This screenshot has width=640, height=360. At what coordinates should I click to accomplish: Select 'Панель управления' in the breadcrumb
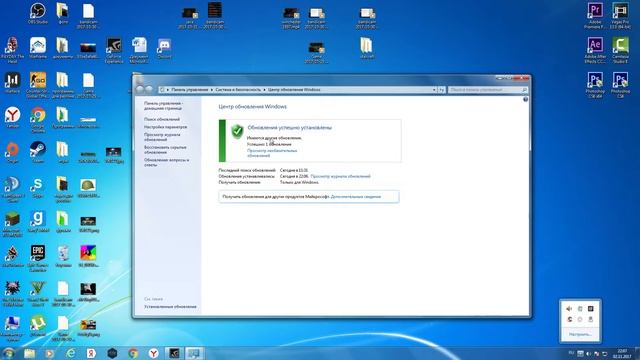tap(189, 89)
